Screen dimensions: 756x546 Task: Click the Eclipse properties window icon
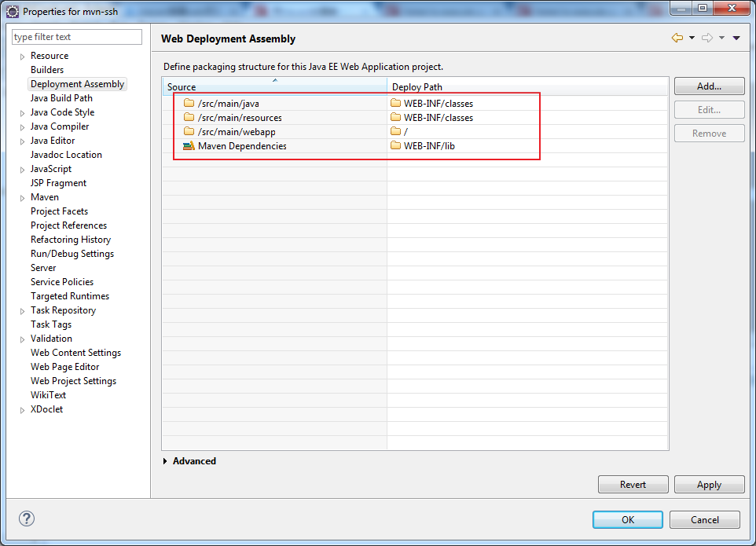point(13,11)
